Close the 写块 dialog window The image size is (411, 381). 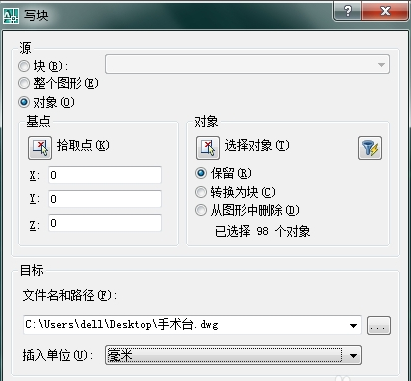385,11
